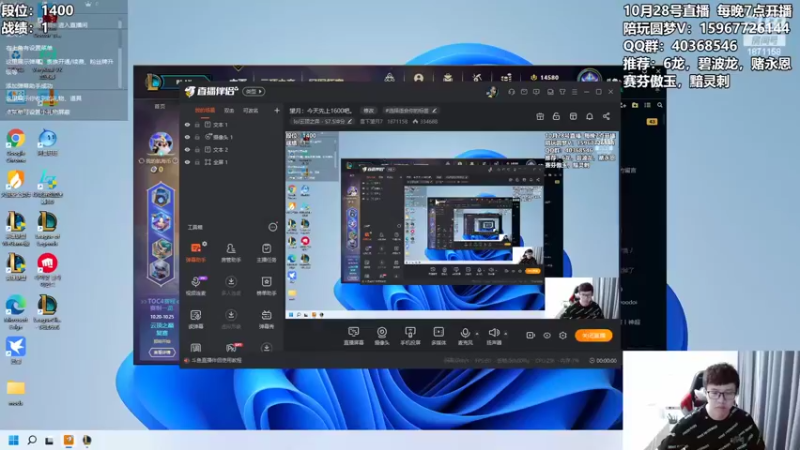
Task: Switch to the third scene tab
Action: pos(251,110)
